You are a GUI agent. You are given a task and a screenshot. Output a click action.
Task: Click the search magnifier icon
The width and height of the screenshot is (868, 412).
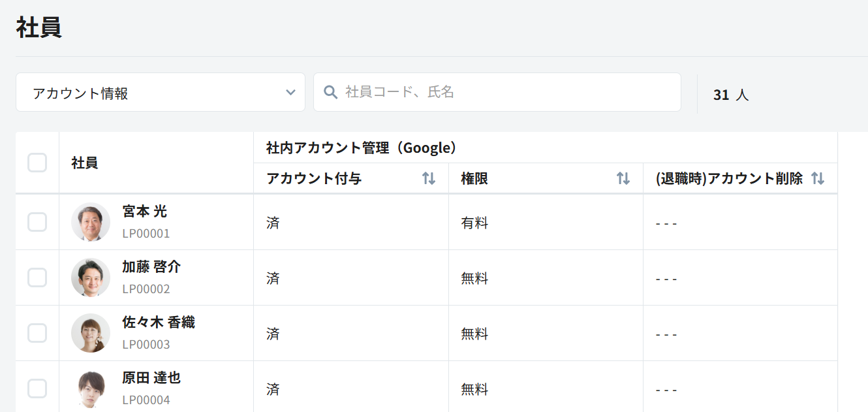[x=331, y=92]
